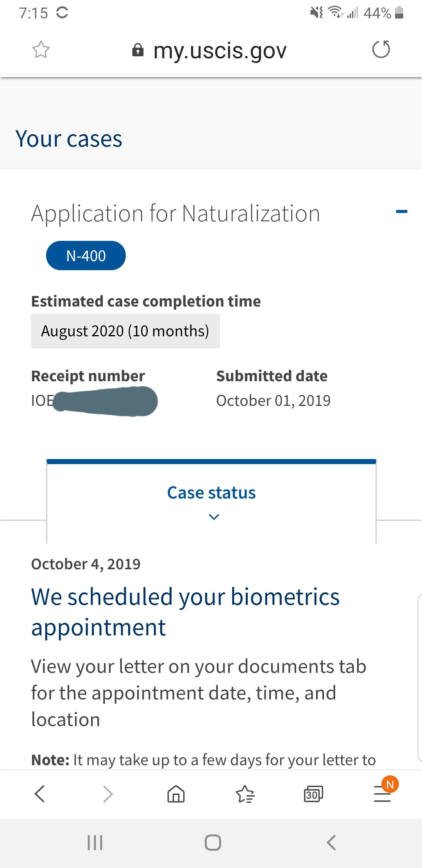This screenshot has height=868, width=422.
Task: Go back using the browser back arrow
Action: pos(40,794)
